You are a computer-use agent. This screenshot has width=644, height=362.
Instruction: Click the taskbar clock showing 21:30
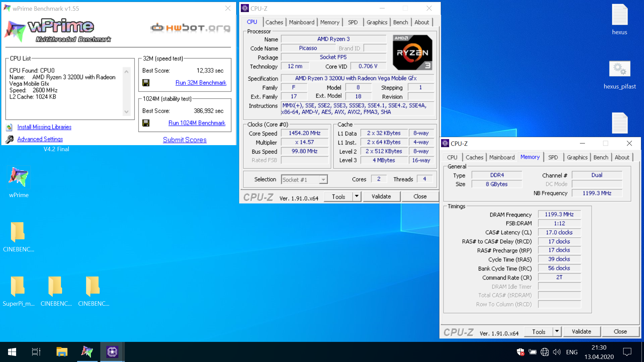pos(599,352)
